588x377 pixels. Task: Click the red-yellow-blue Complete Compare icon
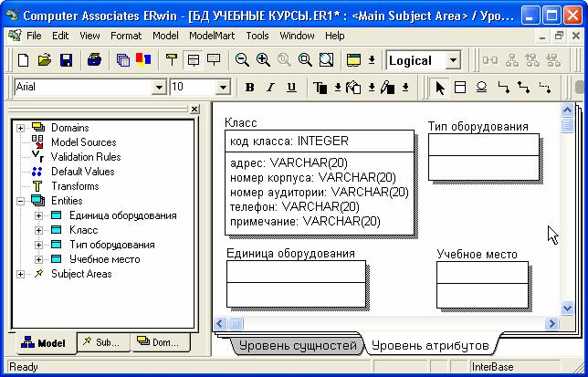[143, 60]
